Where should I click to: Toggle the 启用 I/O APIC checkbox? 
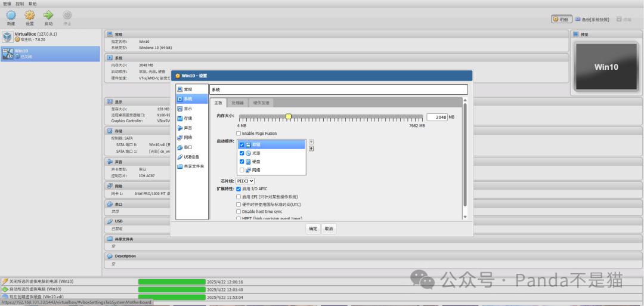point(239,189)
